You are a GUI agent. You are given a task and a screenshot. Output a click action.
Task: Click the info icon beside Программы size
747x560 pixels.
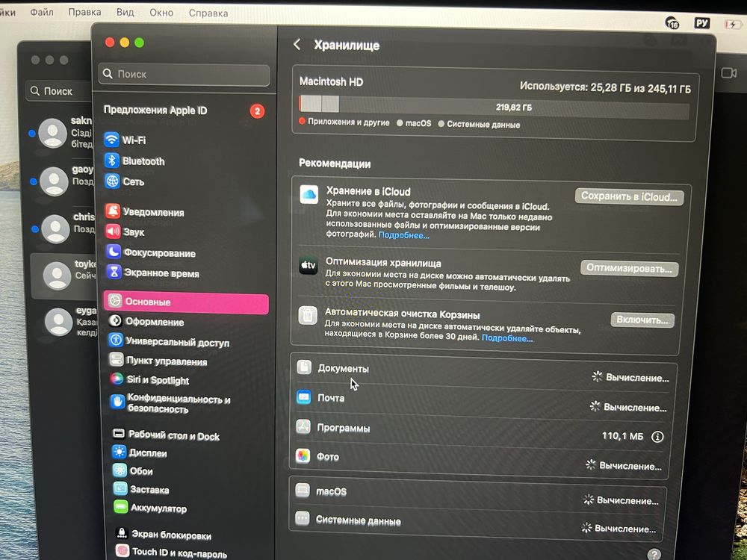(x=657, y=437)
